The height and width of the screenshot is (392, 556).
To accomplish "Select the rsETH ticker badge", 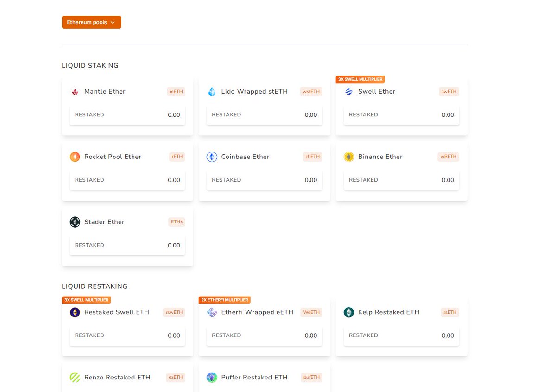I will pyautogui.click(x=450, y=312).
